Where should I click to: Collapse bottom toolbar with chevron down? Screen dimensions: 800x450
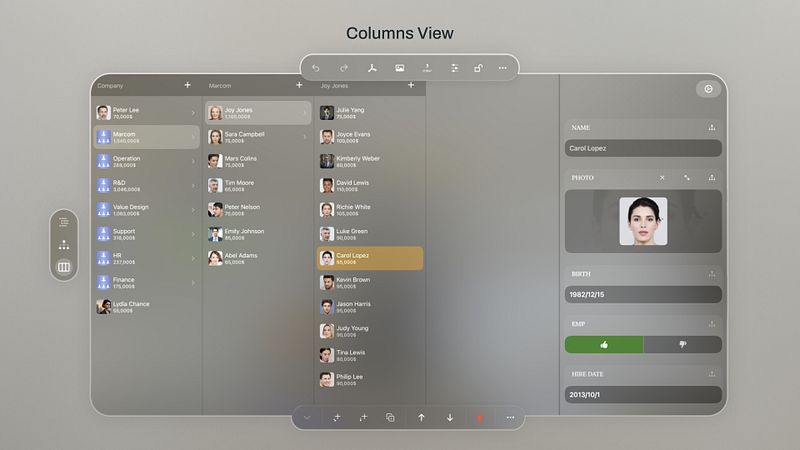pos(307,417)
